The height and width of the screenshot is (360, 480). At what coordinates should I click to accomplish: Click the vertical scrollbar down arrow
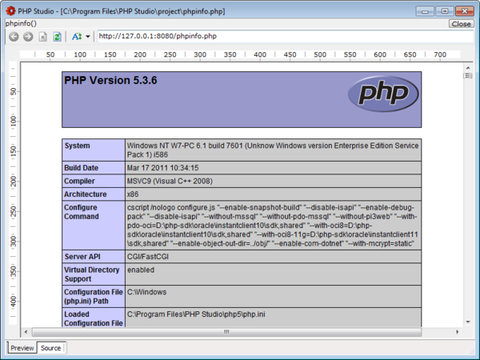pos(468,322)
